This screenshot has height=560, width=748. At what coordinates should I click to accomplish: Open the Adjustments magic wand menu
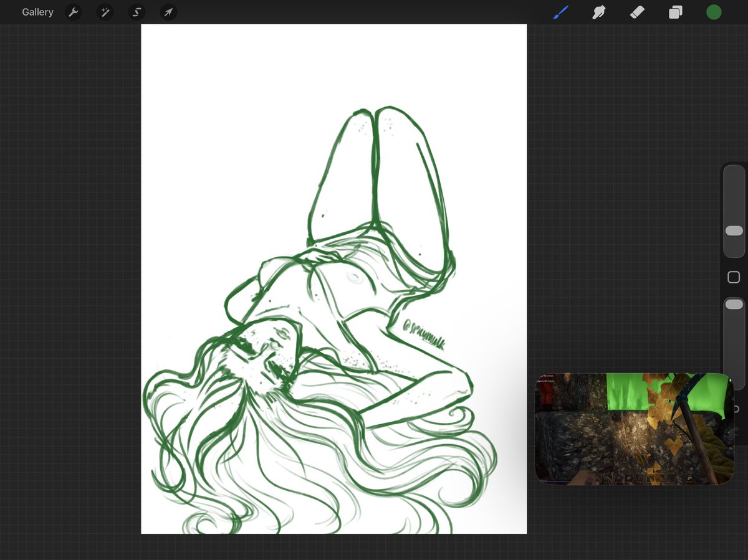click(105, 12)
